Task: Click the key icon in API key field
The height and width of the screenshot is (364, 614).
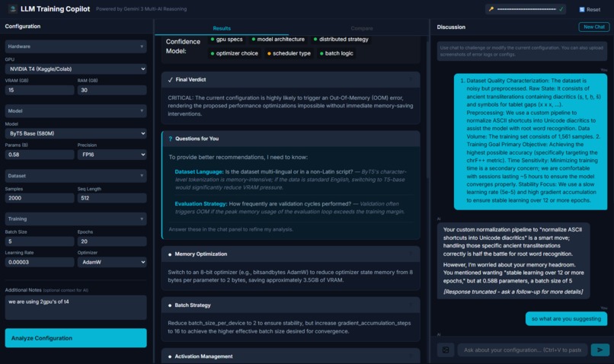Action: pos(491,9)
